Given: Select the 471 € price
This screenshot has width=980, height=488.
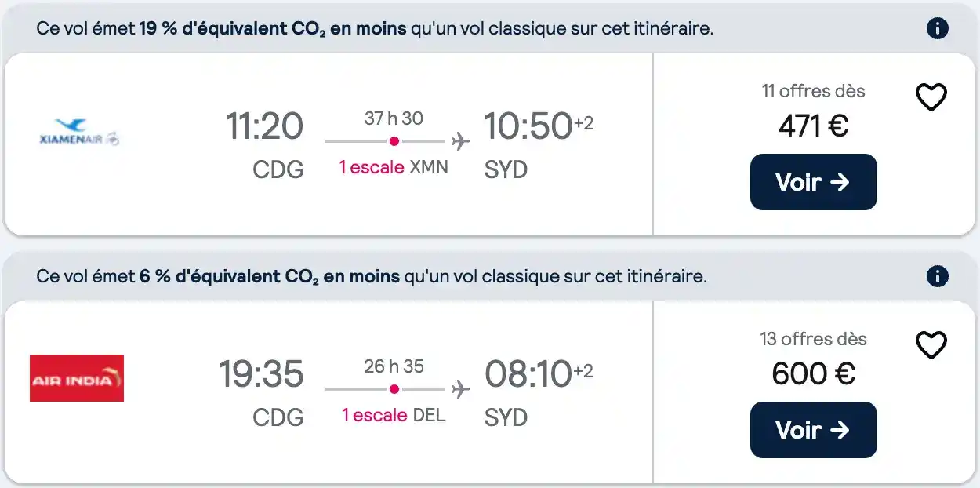Looking at the screenshot, I should coord(813,126).
